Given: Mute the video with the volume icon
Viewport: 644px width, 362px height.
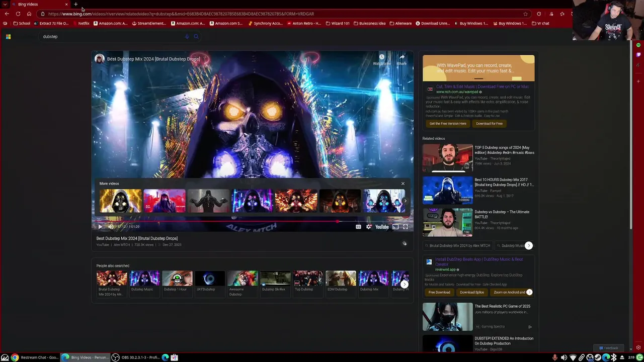Looking at the screenshot, I should [111, 227].
